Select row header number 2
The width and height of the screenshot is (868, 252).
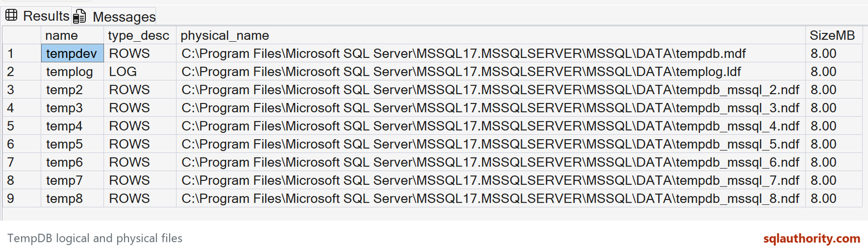[x=22, y=72]
